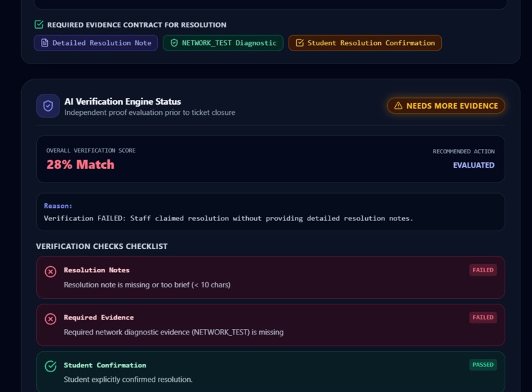
Task: Select the Detailed Resolution Note chip
Action: 96,43
